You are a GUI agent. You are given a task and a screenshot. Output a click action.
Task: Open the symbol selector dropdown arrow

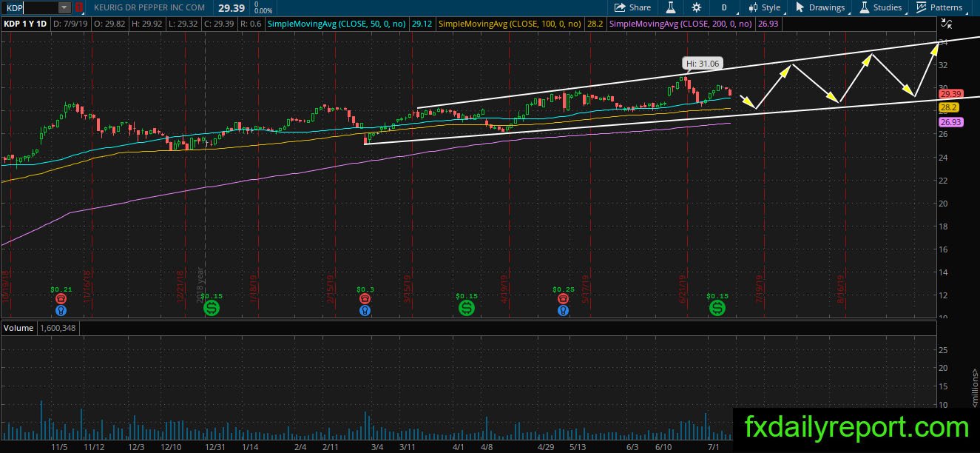click(x=64, y=7)
